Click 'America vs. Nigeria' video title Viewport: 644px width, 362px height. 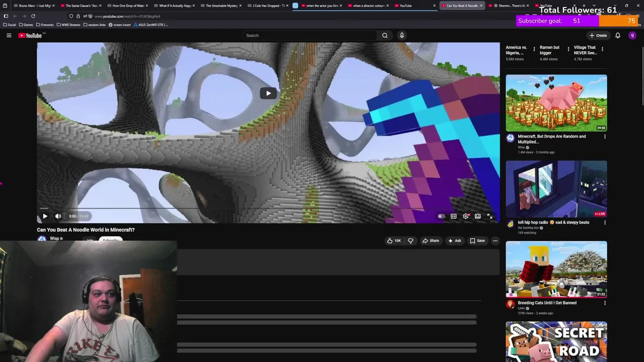tap(516, 50)
